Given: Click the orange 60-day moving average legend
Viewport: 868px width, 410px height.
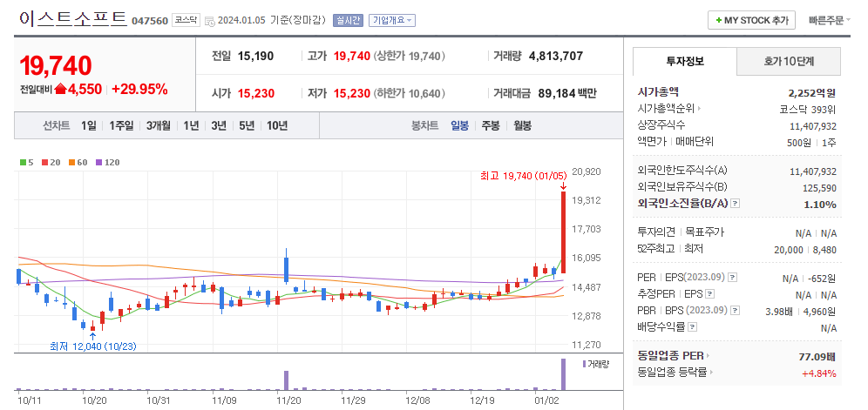Looking at the screenshot, I should click(x=78, y=163).
